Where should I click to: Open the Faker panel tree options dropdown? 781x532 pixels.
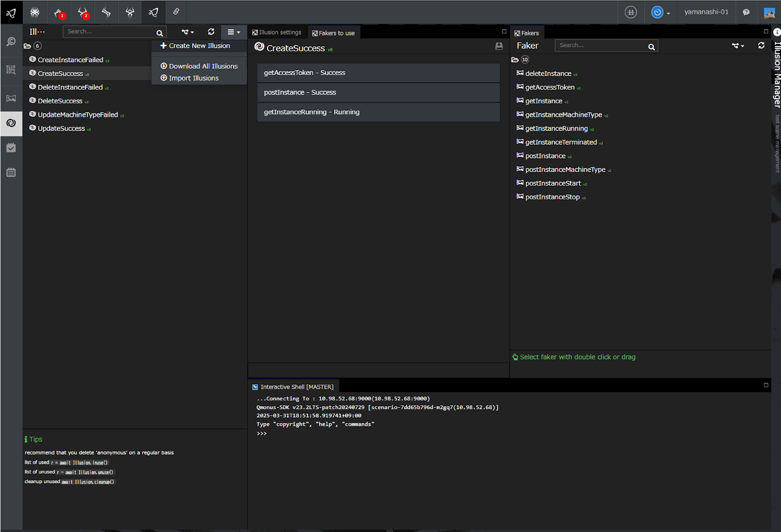(738, 46)
